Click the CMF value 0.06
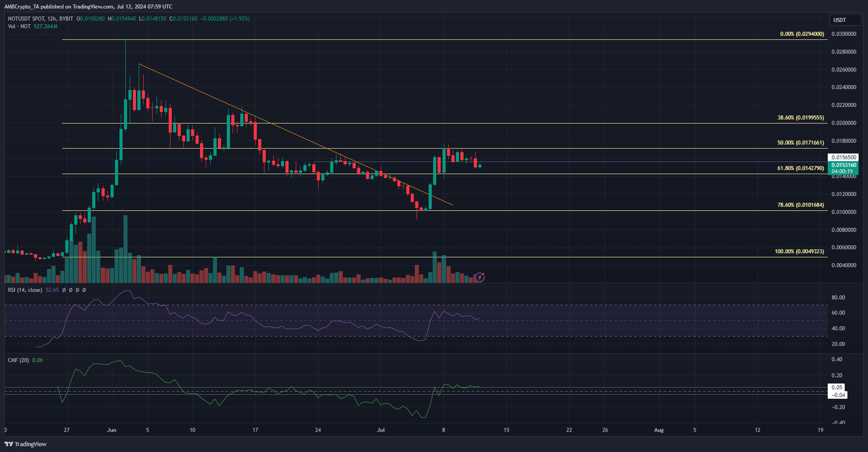The width and height of the screenshot is (868, 452). point(38,360)
